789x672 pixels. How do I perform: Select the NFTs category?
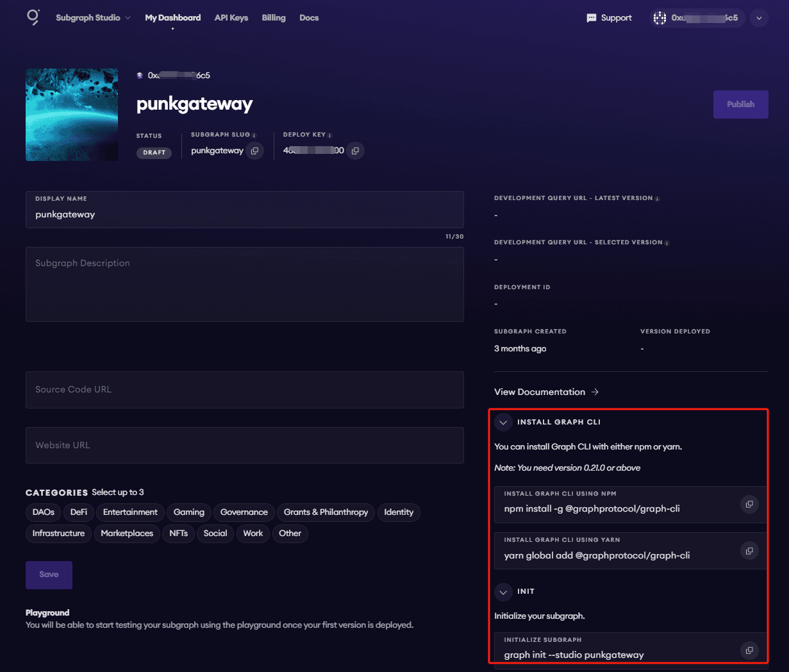click(178, 533)
